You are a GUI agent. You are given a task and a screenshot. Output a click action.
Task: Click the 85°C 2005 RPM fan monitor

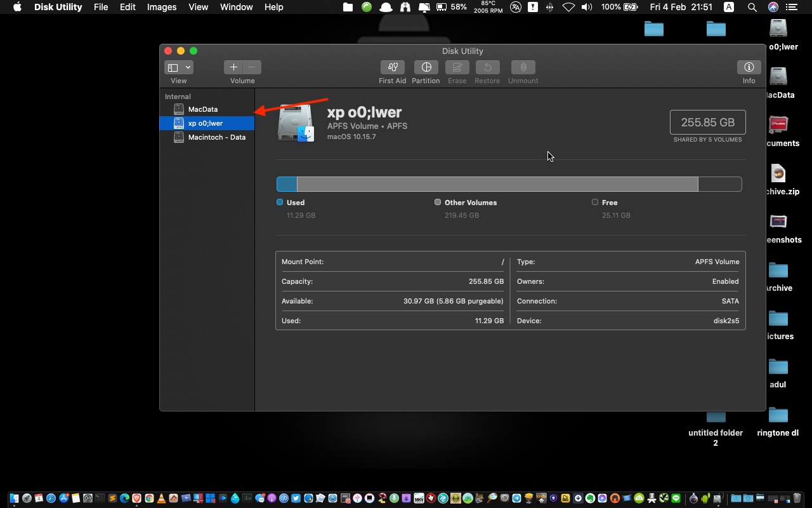[x=488, y=7]
